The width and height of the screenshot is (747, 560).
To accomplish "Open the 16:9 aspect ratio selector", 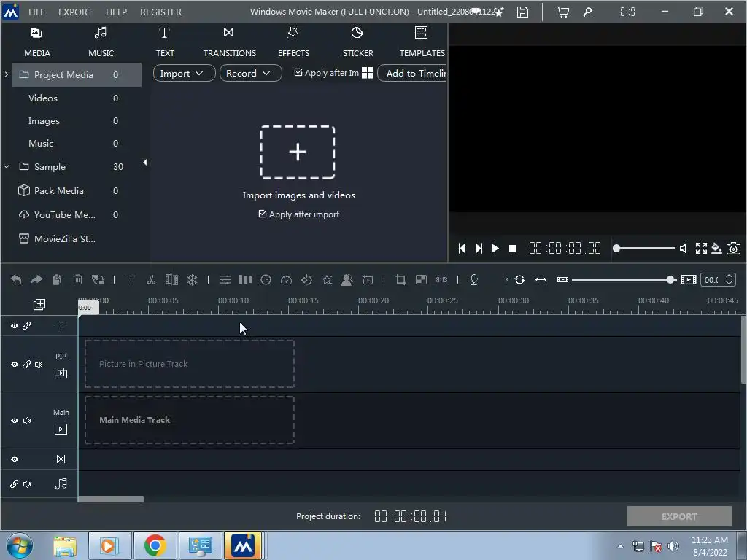I will coord(627,12).
